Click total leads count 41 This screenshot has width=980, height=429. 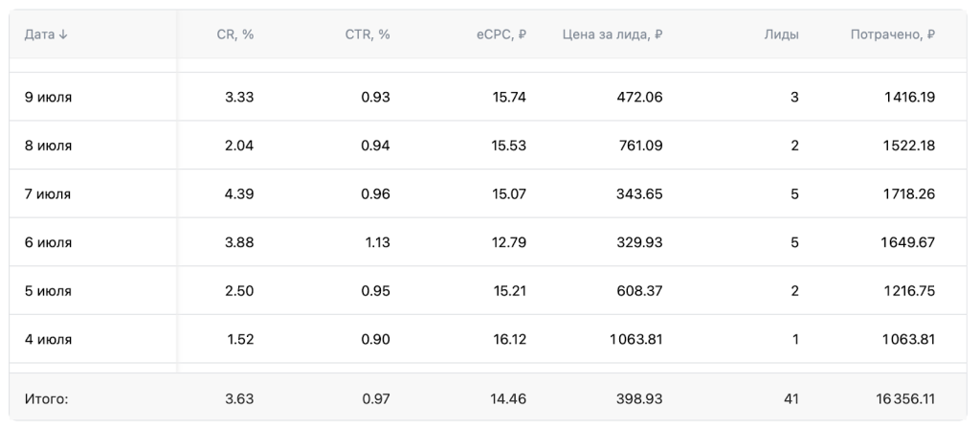click(790, 397)
